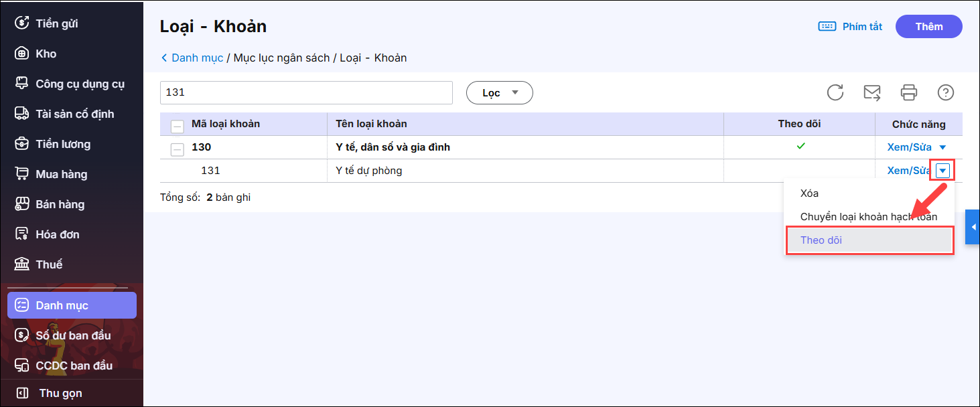980x407 pixels.
Task: Open Tài sản cố định truck icon
Action: [22, 114]
